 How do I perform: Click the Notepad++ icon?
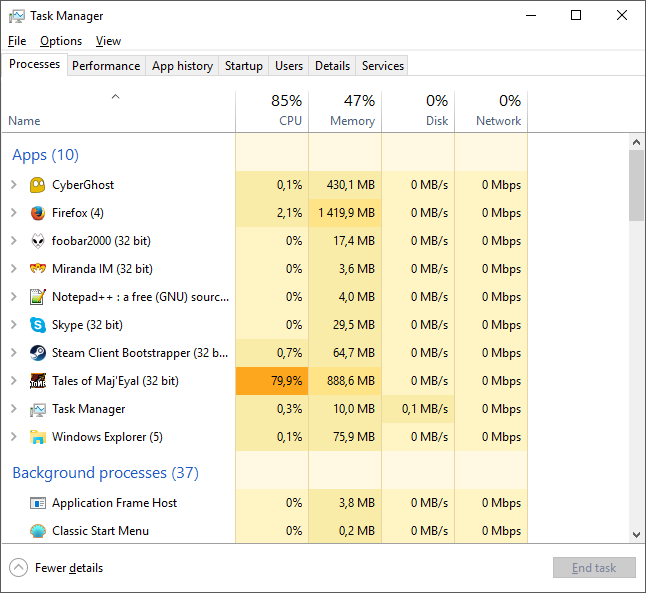38,297
